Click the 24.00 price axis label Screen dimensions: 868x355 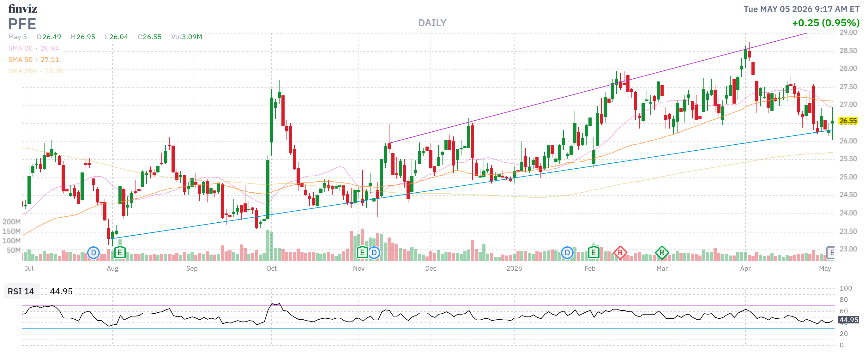click(x=848, y=213)
